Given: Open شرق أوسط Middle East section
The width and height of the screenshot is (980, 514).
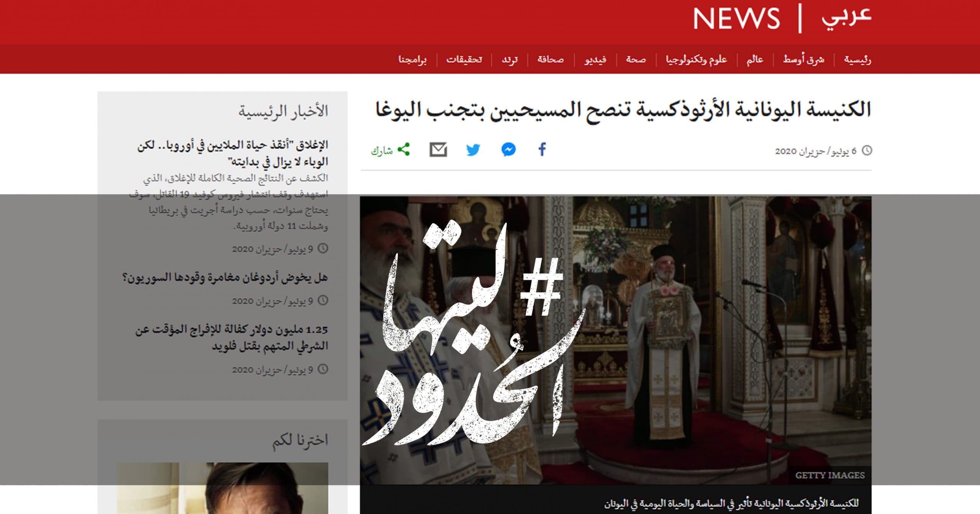Looking at the screenshot, I should coord(804,59).
